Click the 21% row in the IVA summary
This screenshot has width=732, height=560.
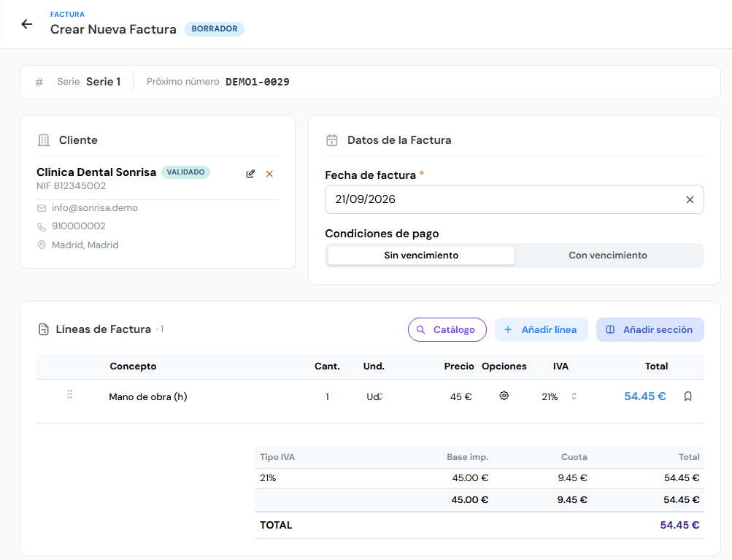[479, 478]
